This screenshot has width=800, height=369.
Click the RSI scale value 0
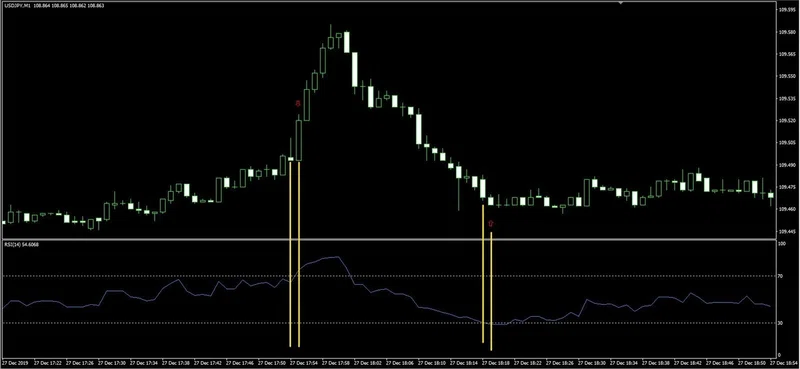click(x=780, y=355)
